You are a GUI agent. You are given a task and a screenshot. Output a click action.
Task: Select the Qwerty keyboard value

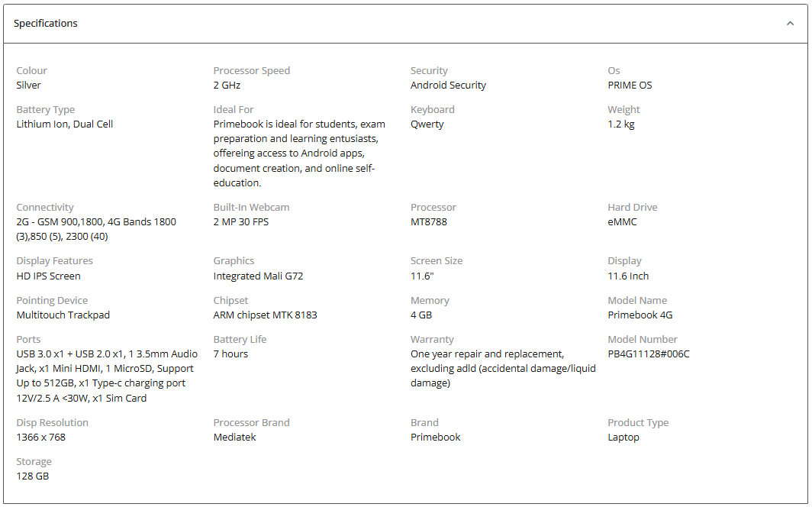[x=427, y=124]
